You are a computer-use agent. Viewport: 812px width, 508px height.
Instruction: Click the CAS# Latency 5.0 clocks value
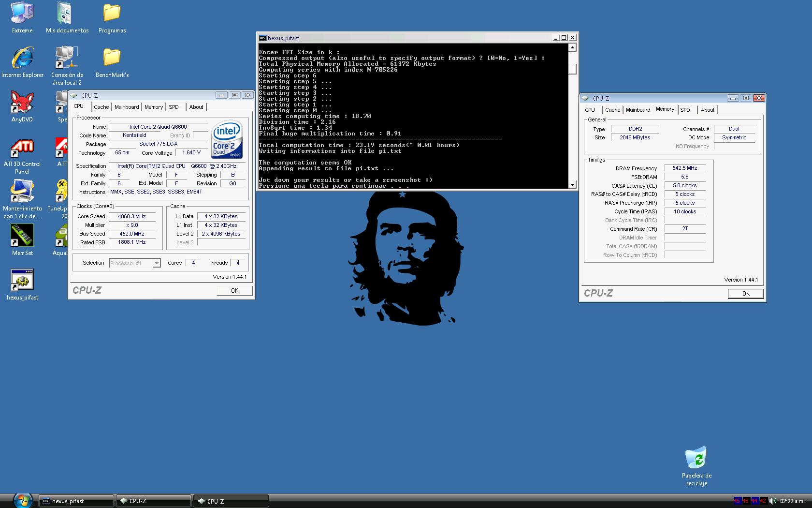click(x=685, y=185)
